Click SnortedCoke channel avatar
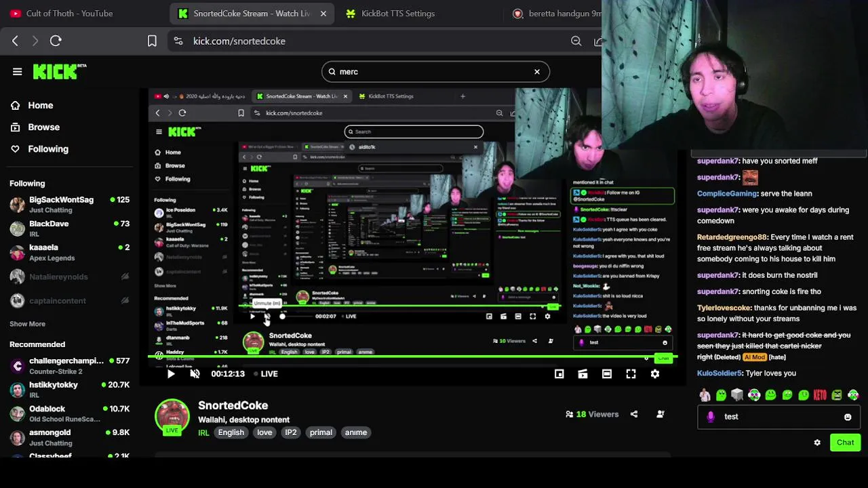The width and height of the screenshot is (868, 488). (x=172, y=415)
